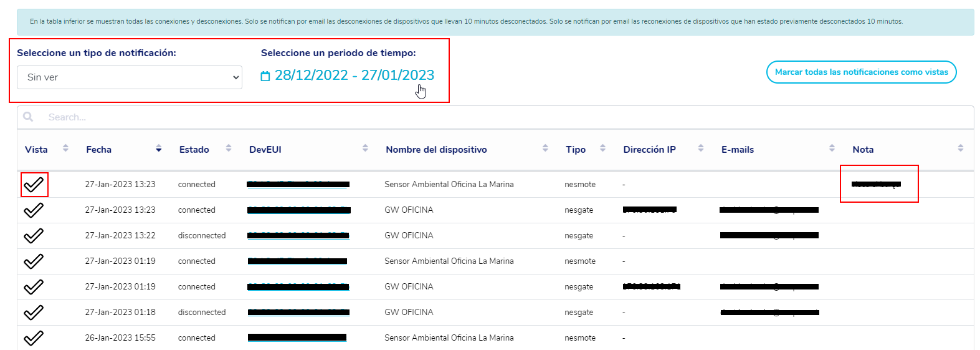980x350 pixels.
Task: Open DevEUI link for 27-Jan 01:18 disconnected row
Action: [x=298, y=313]
